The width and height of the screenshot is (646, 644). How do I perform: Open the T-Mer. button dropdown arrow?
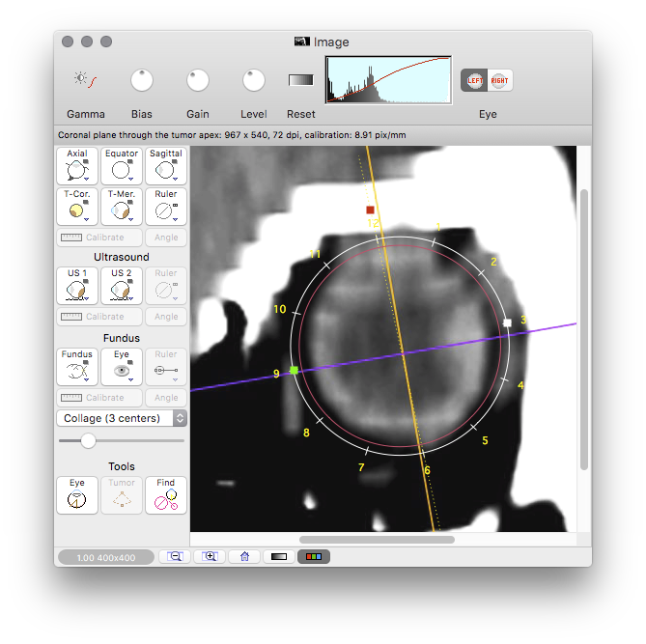(130, 219)
